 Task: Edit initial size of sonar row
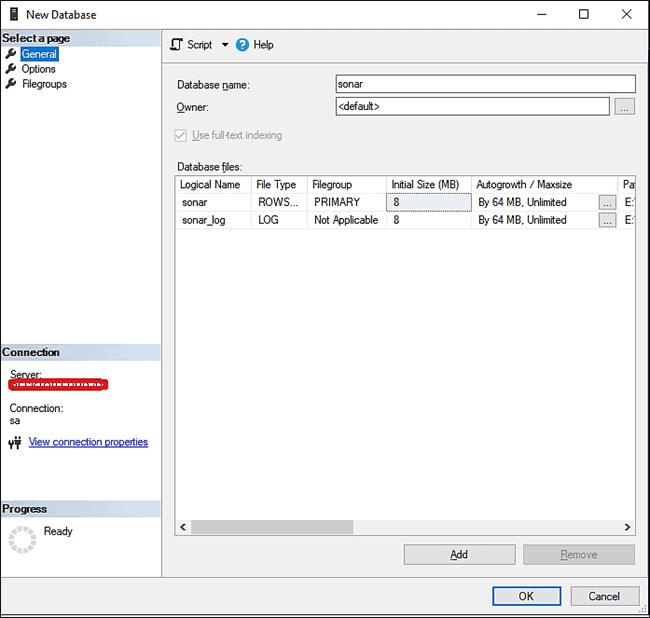(x=429, y=202)
